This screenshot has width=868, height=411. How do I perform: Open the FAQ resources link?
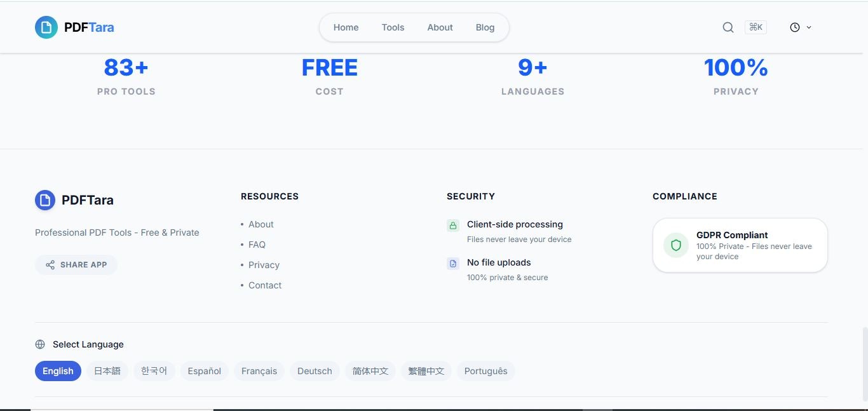(257, 245)
